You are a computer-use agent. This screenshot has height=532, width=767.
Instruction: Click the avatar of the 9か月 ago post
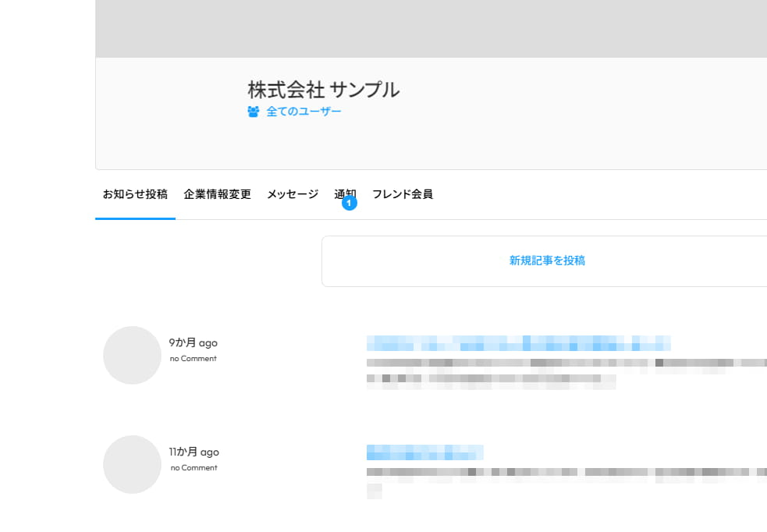[x=132, y=355]
